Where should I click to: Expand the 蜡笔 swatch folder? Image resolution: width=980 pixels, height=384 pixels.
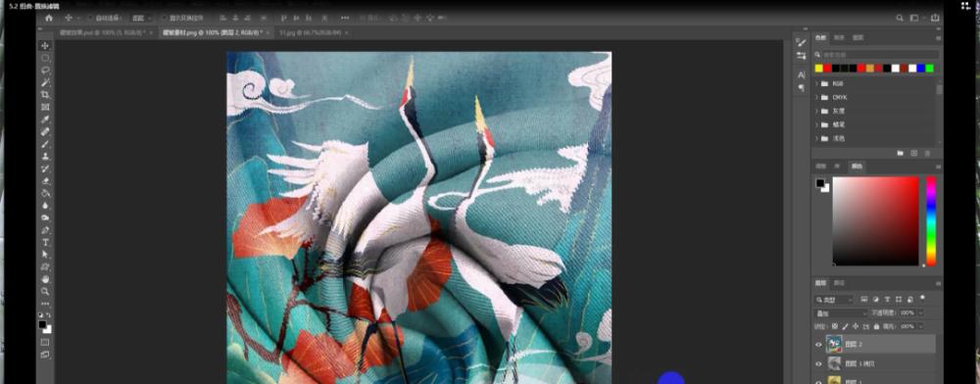pyautogui.click(x=817, y=124)
